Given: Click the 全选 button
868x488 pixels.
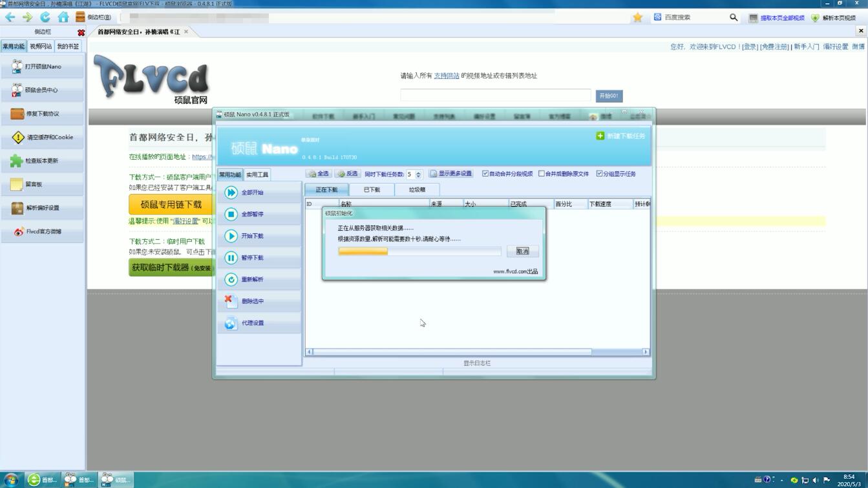Looking at the screenshot, I should (319, 174).
